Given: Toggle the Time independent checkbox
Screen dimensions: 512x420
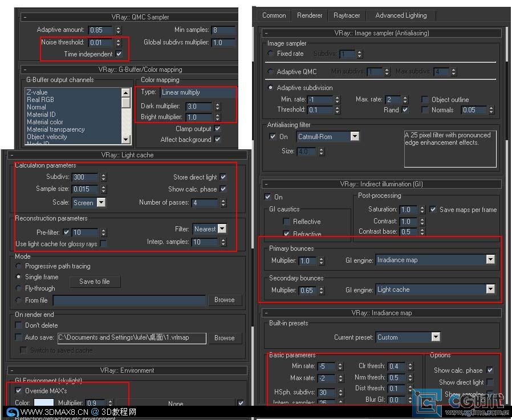Looking at the screenshot, I should [119, 54].
